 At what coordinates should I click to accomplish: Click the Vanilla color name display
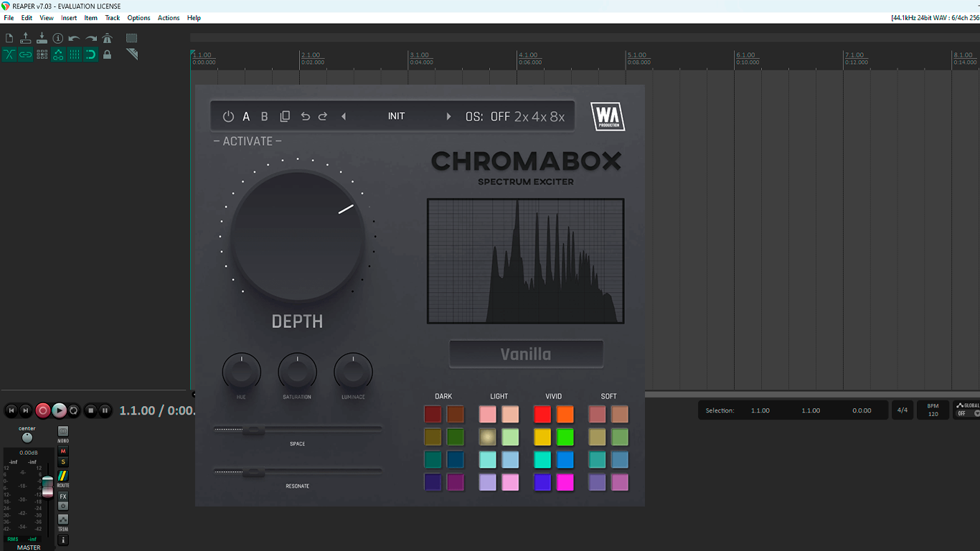[x=527, y=354]
